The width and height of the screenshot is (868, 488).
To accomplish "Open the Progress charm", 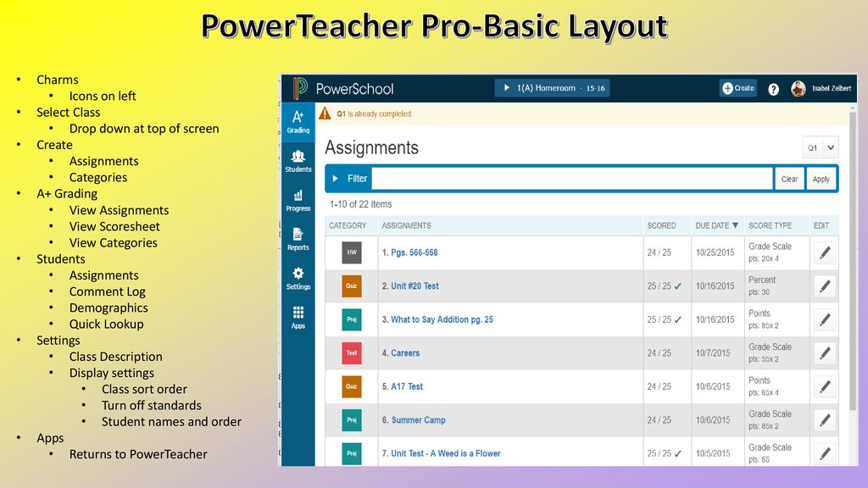I will point(298,200).
